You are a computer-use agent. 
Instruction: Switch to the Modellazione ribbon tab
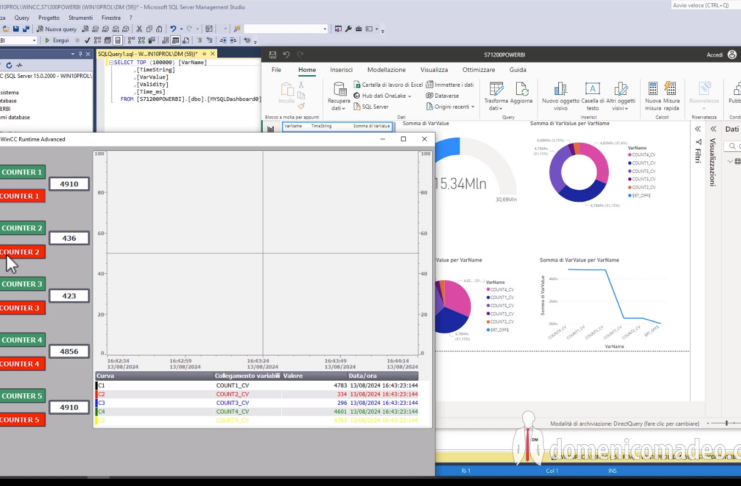(386, 69)
